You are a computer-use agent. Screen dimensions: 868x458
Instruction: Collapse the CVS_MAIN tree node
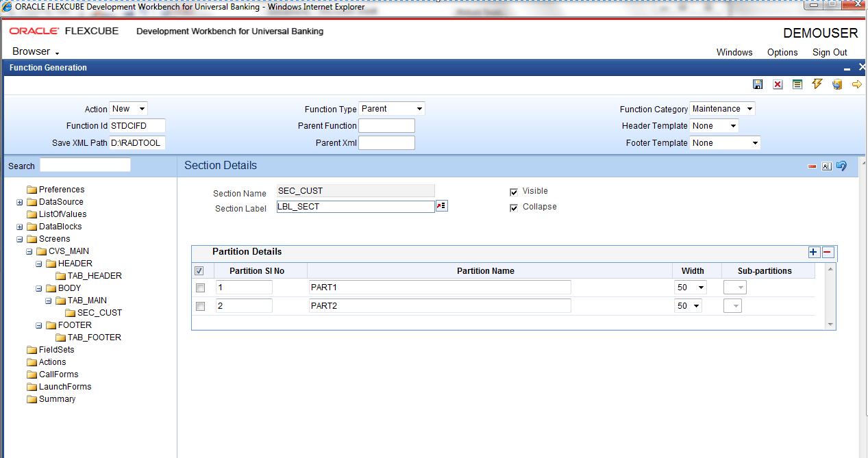coord(29,252)
